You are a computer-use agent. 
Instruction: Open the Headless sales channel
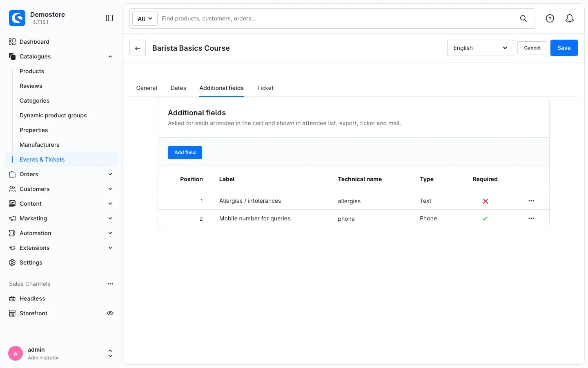coord(32,298)
